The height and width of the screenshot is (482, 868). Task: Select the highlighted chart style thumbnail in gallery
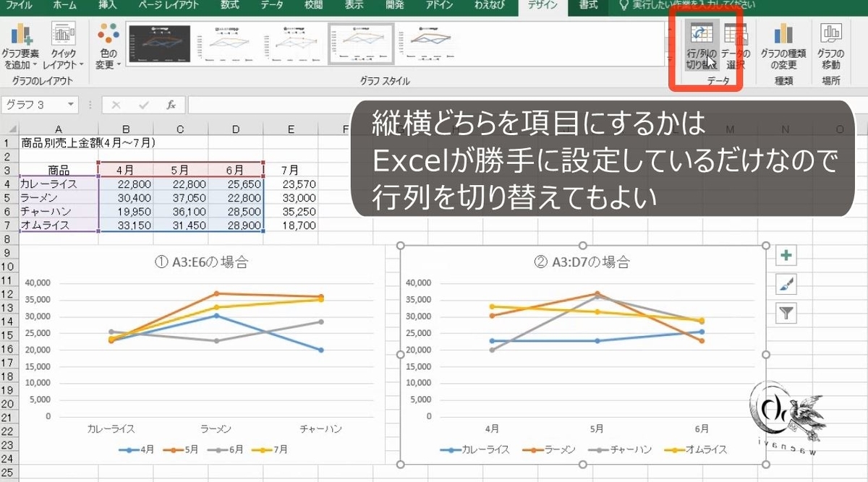360,43
